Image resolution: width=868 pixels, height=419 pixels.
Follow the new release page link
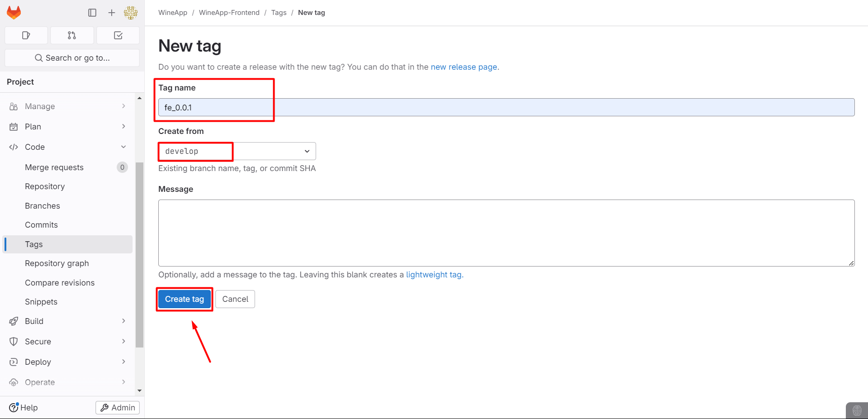pyautogui.click(x=464, y=67)
